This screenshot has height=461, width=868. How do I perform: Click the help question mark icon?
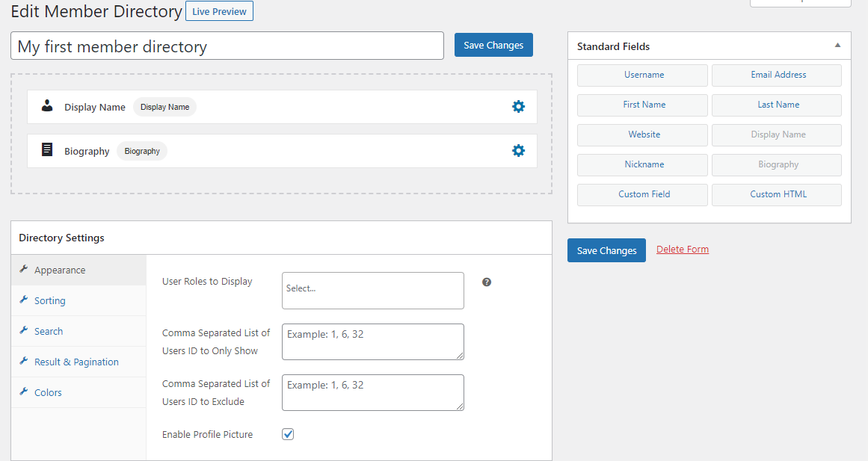tap(487, 282)
